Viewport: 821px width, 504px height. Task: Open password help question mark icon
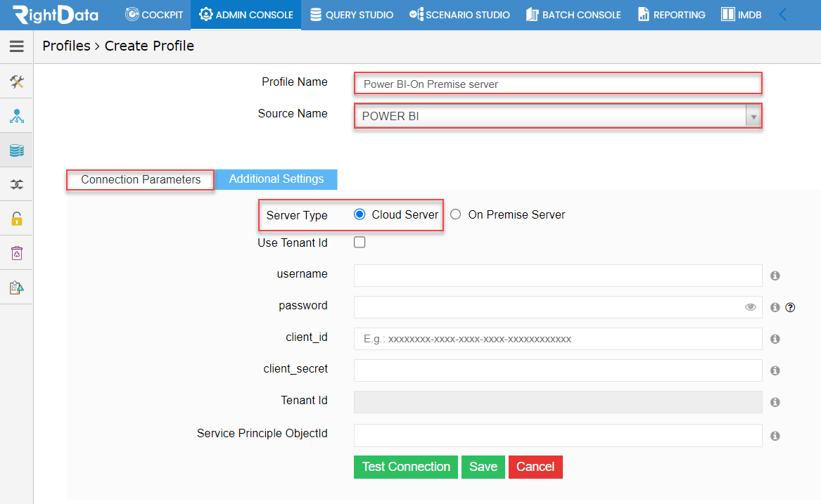click(790, 307)
